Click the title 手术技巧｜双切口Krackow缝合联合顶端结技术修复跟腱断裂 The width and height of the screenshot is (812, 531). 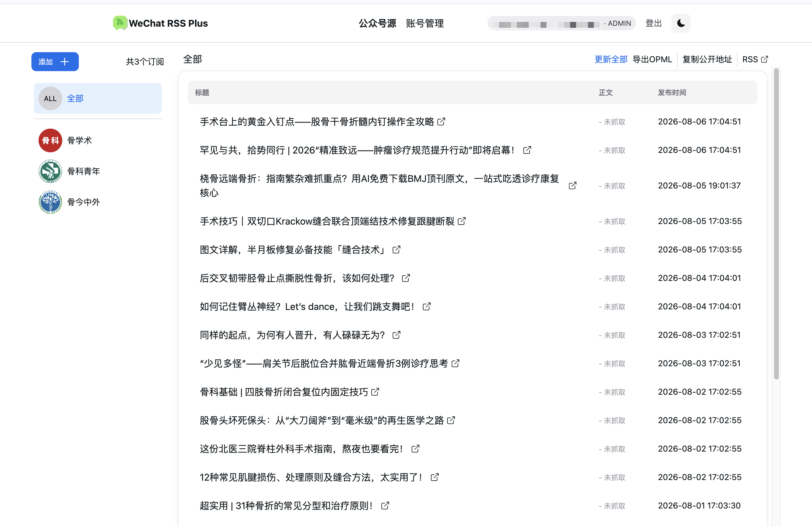point(327,221)
